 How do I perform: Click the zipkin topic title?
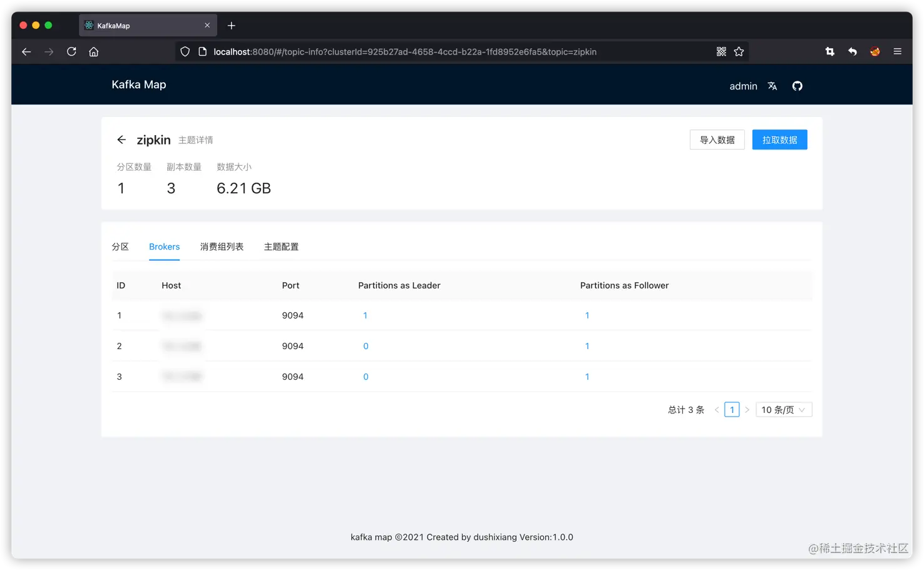[x=153, y=140]
